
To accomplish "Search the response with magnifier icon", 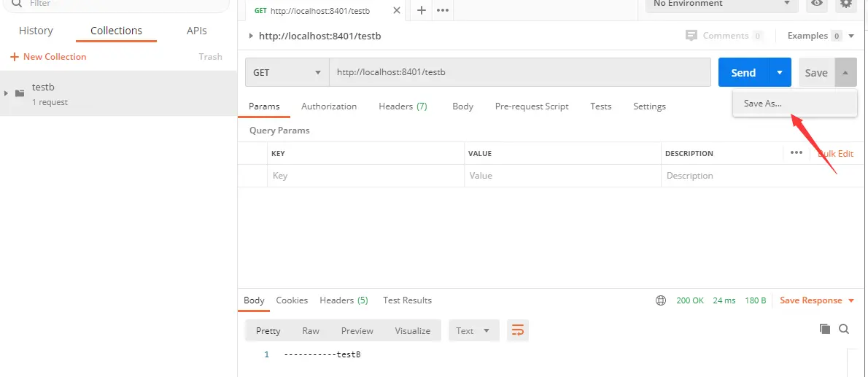I will pyautogui.click(x=844, y=329).
